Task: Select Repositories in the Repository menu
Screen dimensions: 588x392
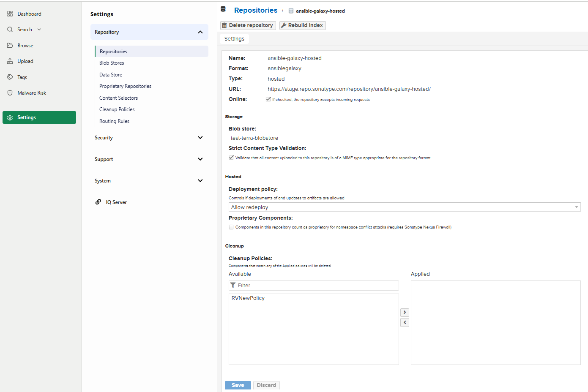Action: click(152, 52)
